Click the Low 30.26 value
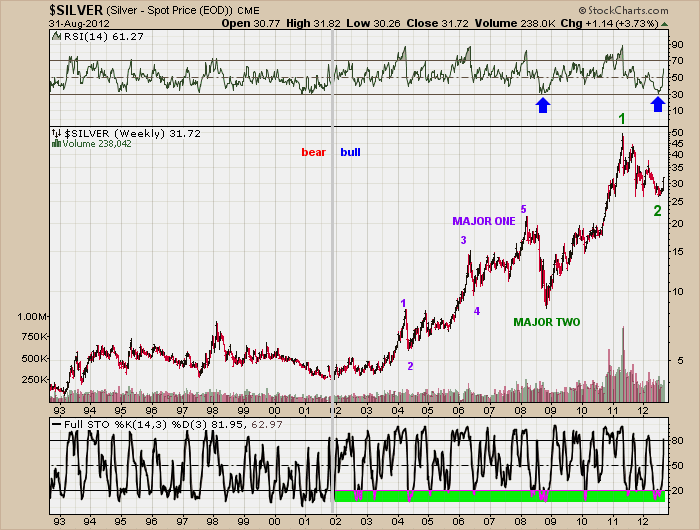This screenshot has width=700, height=530. pyautogui.click(x=373, y=23)
